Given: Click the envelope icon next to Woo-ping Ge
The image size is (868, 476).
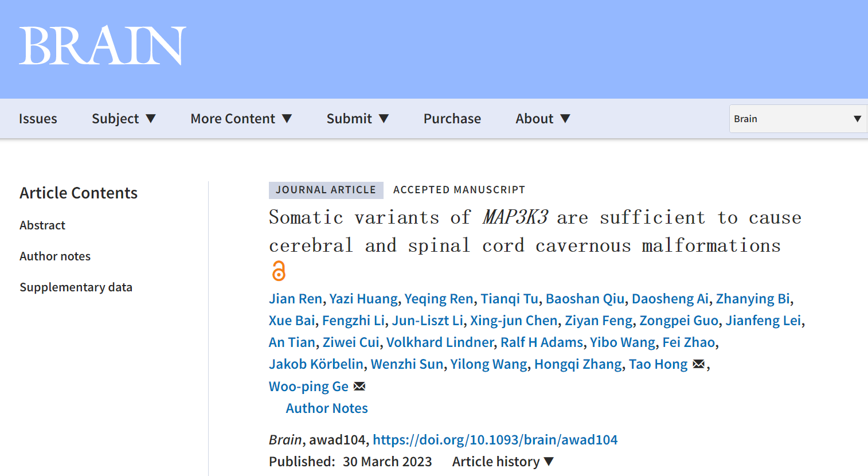Looking at the screenshot, I should 359,387.
